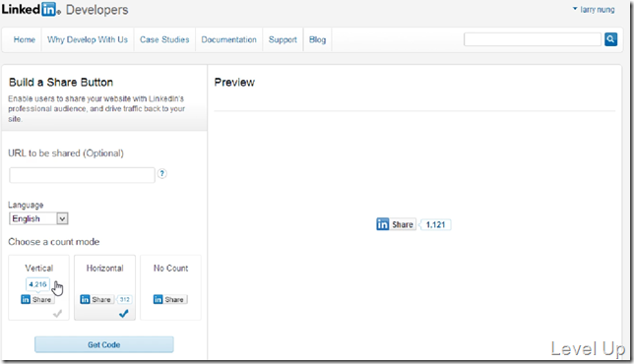Viewport: 634px width, 364px height.
Task: Open the Support nav item
Action: tap(283, 39)
